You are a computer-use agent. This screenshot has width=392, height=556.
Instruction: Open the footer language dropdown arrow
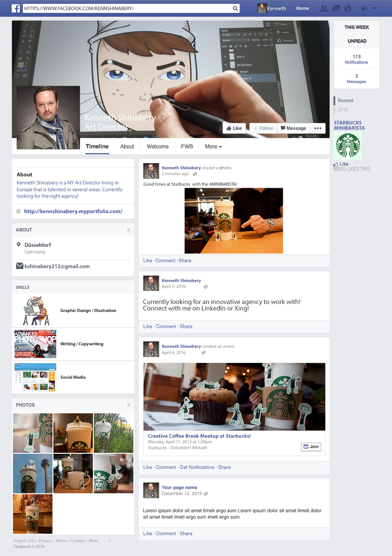pos(110,541)
